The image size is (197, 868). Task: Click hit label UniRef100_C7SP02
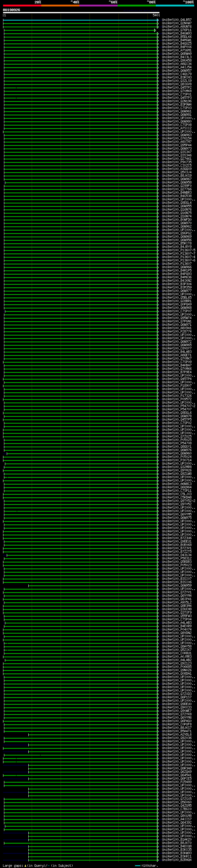tap(177, 423)
